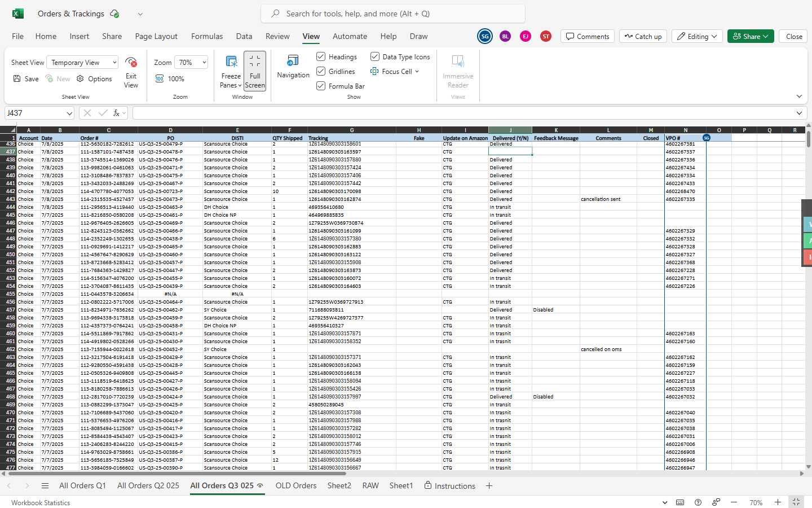Click the Select All corner triangle
The image size is (812, 508).
8,130
